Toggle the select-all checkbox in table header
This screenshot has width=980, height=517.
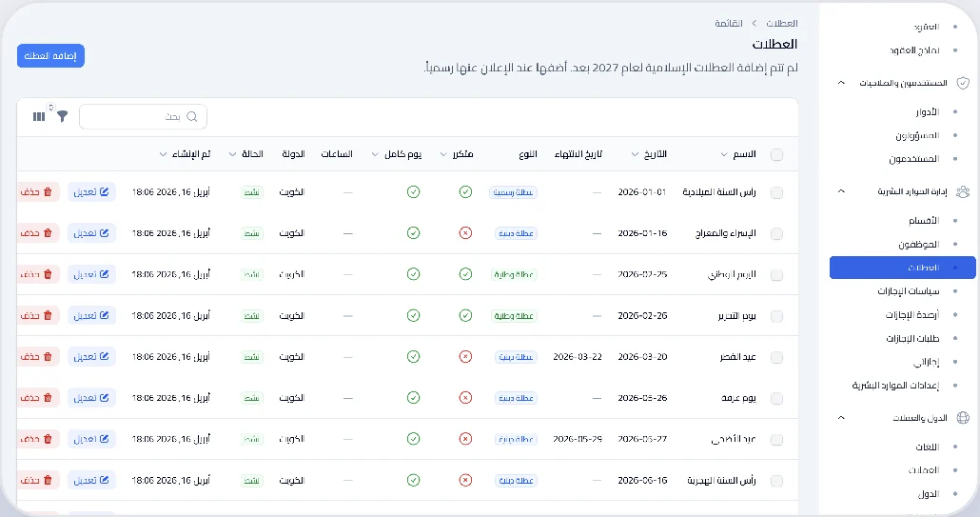tap(777, 154)
